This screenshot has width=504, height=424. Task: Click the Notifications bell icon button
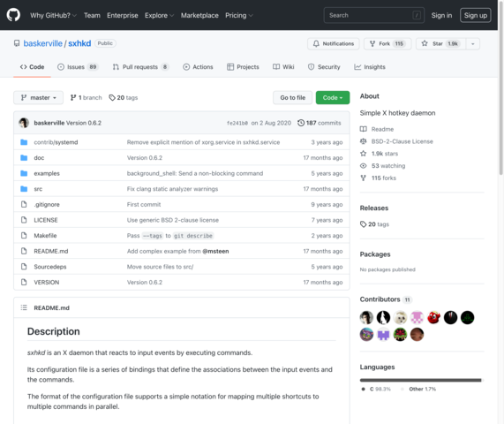pyautogui.click(x=334, y=44)
